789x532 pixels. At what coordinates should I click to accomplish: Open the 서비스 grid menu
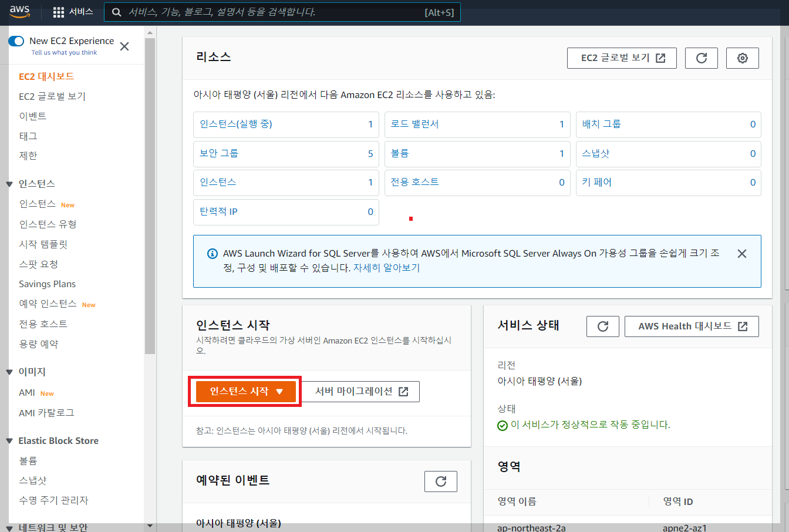pos(73,12)
